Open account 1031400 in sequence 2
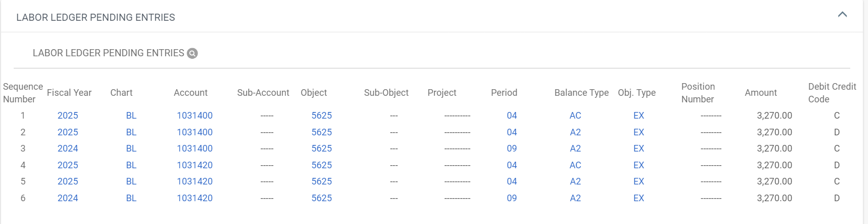The width and height of the screenshot is (868, 224). pyautogui.click(x=194, y=132)
